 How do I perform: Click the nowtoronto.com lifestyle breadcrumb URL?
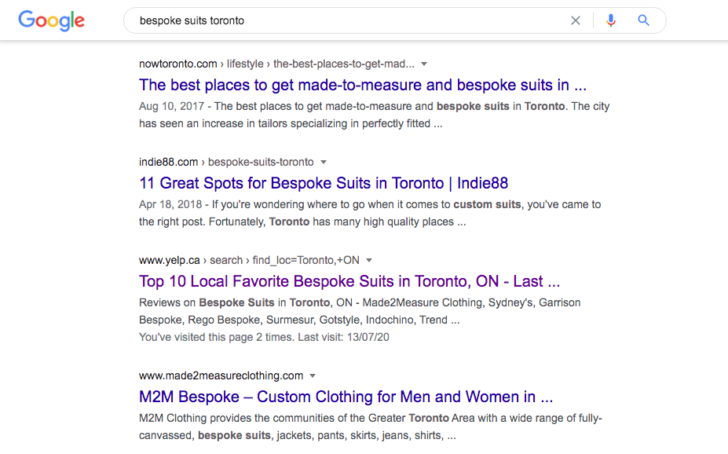pos(277,64)
